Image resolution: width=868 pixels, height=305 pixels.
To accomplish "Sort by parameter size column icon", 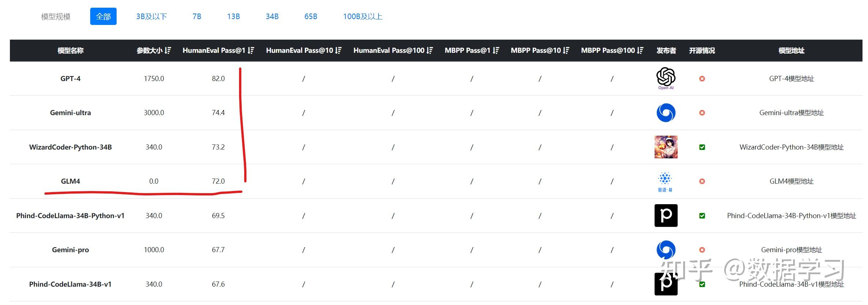I will [168, 51].
